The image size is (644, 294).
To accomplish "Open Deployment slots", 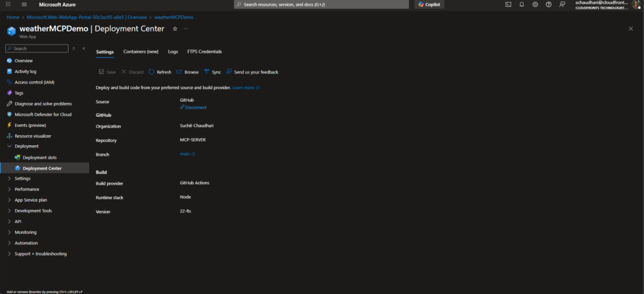I will 40,158.
